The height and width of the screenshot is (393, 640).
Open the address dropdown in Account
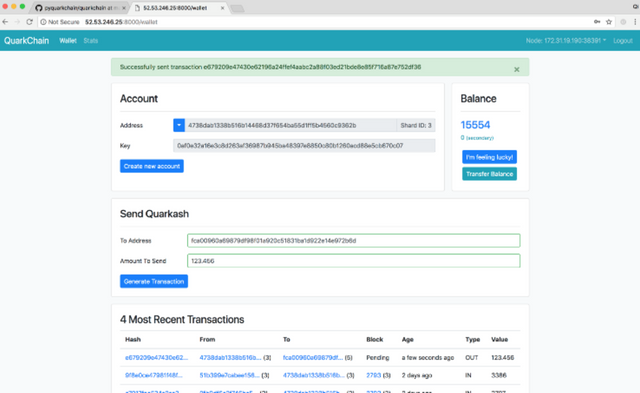click(x=179, y=125)
